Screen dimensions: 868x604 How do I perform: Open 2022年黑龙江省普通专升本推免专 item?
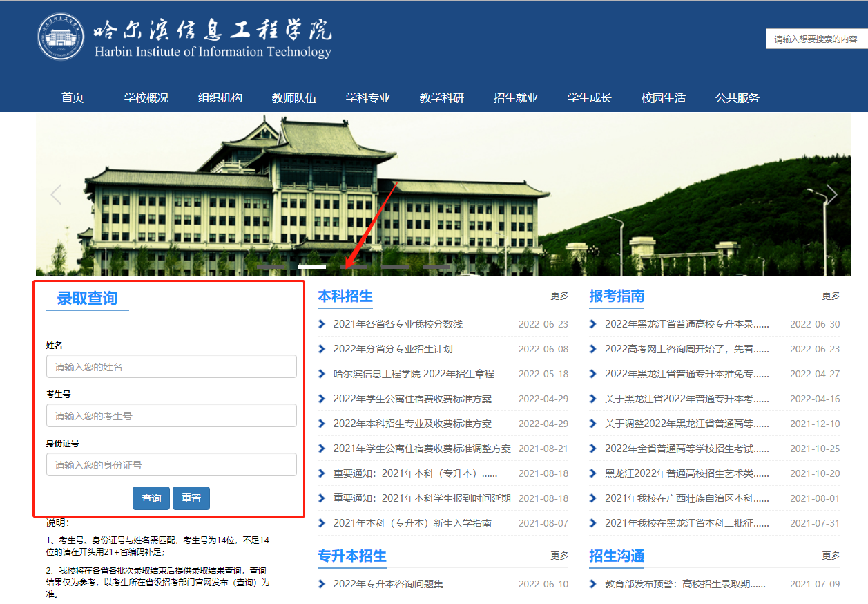(687, 374)
